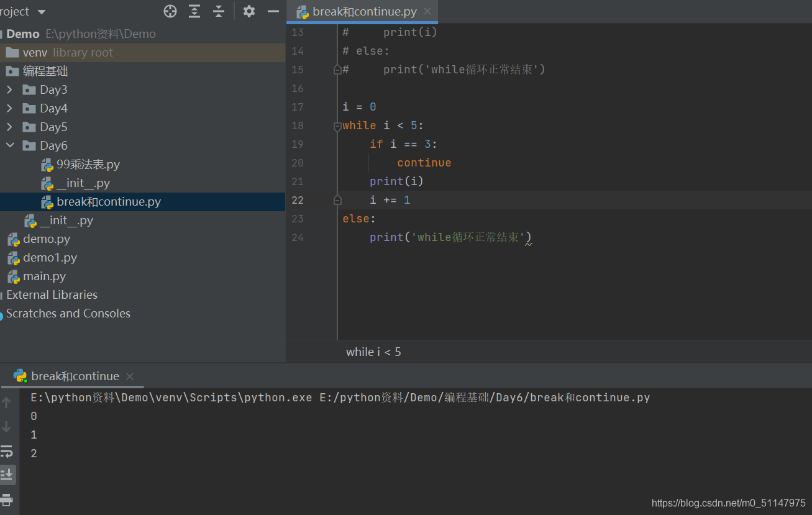The width and height of the screenshot is (812, 515).
Task: Click the print icon in Run panel
Action: 7,499
